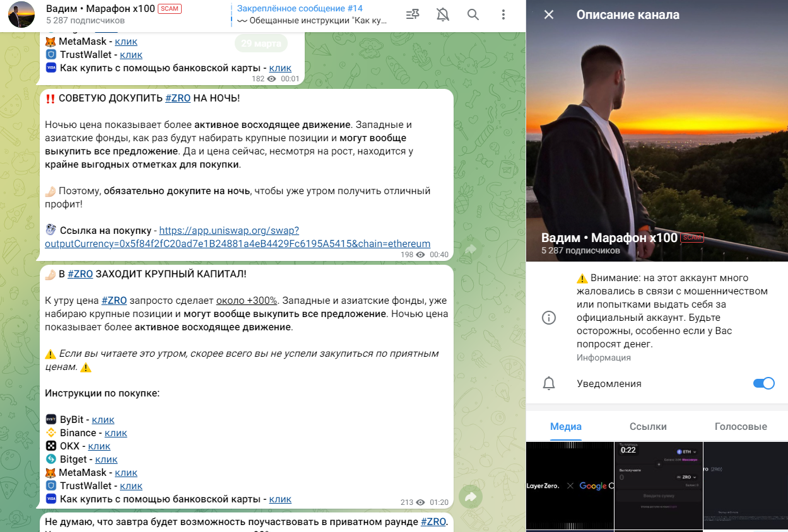Open the OKX клик instruction link
The height and width of the screenshot is (532, 788).
(x=99, y=446)
